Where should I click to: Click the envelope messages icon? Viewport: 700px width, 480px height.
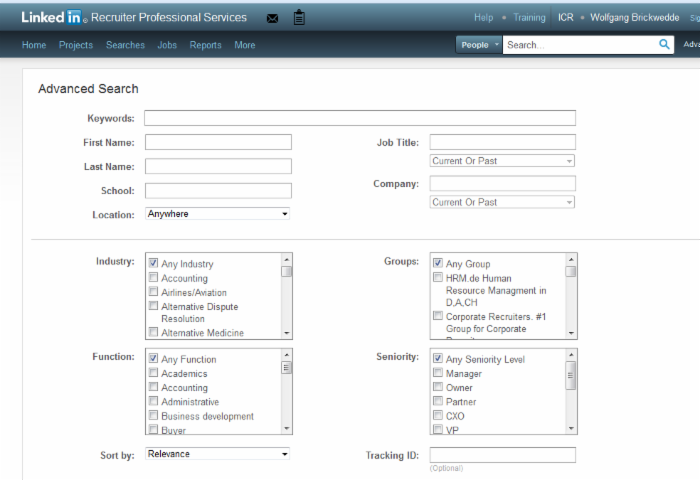point(273,18)
